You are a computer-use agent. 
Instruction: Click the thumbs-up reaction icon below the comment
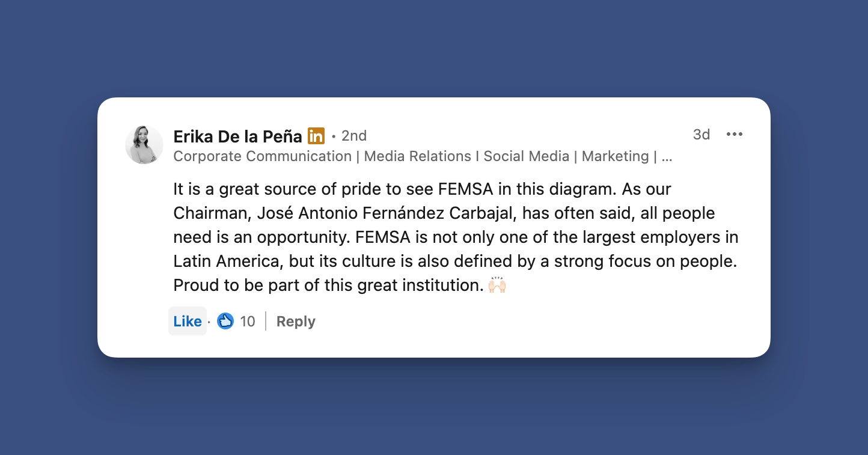click(225, 321)
